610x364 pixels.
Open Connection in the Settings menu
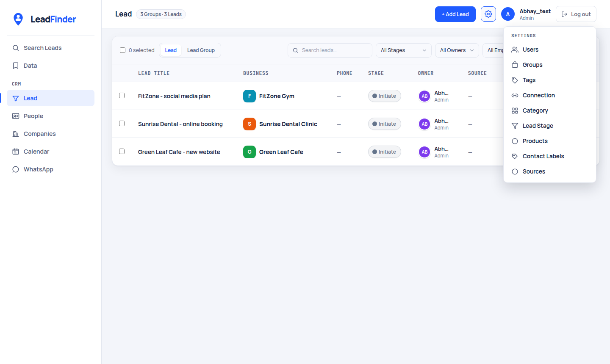[x=550, y=95]
